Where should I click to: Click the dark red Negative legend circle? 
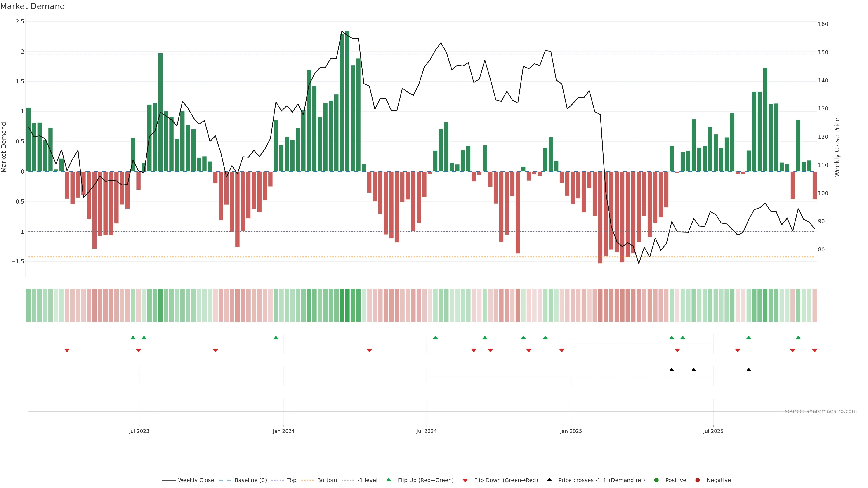click(698, 480)
